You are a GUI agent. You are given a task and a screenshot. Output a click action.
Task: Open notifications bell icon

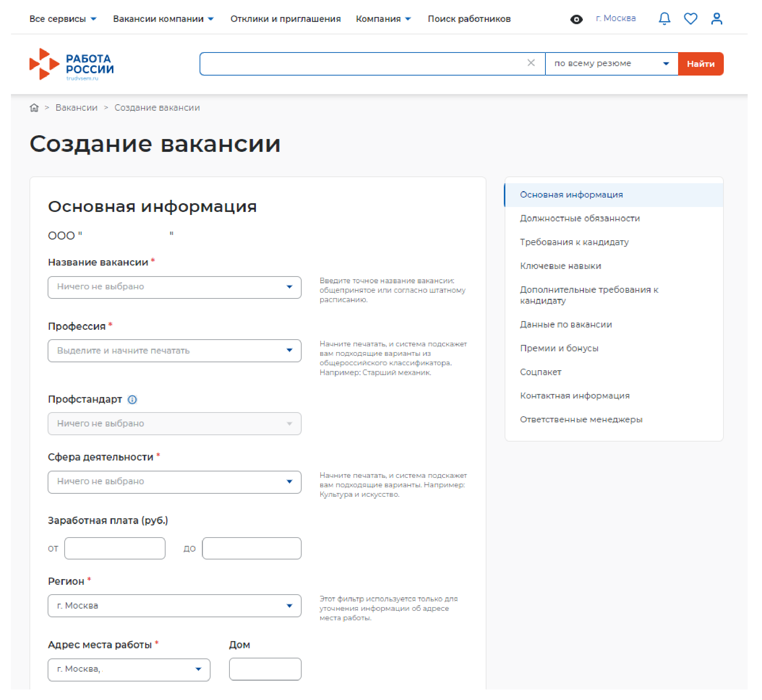(x=664, y=19)
